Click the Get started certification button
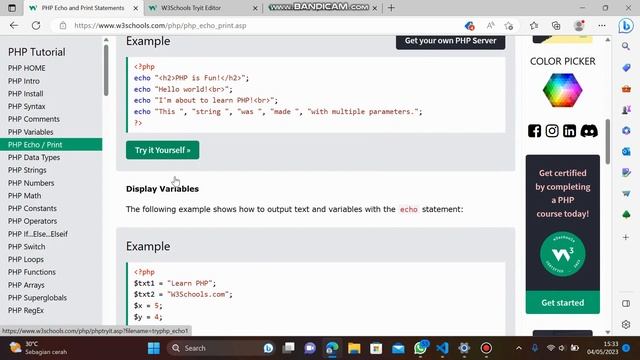 pos(562,302)
